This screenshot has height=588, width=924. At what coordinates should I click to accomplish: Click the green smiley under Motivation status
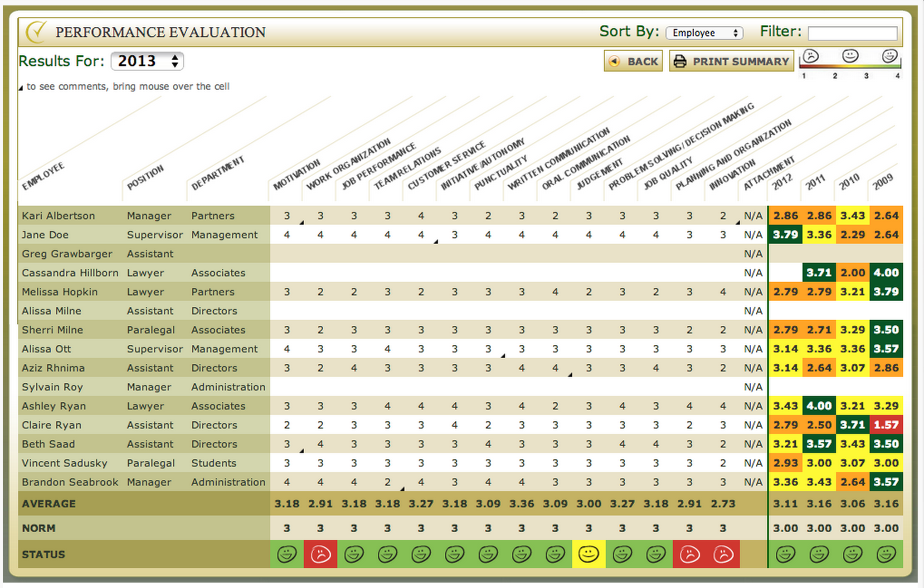pyautogui.click(x=287, y=554)
